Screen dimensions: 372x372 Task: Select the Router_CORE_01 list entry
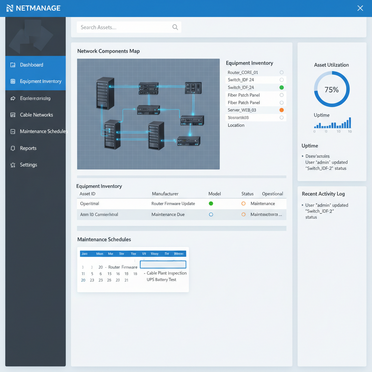(256, 72)
